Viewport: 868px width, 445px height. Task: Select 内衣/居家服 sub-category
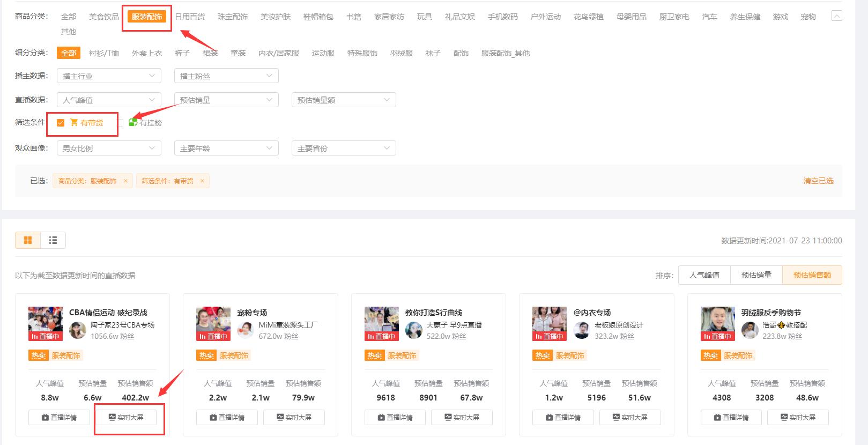point(279,53)
